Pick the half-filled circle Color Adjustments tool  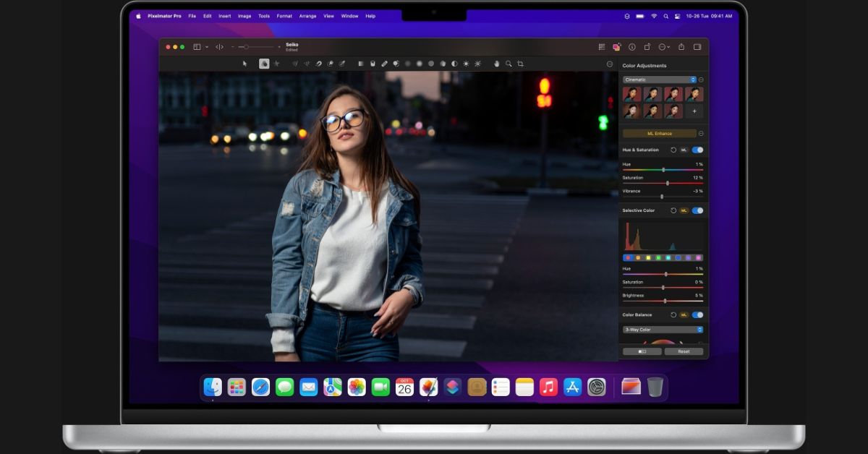[454, 64]
